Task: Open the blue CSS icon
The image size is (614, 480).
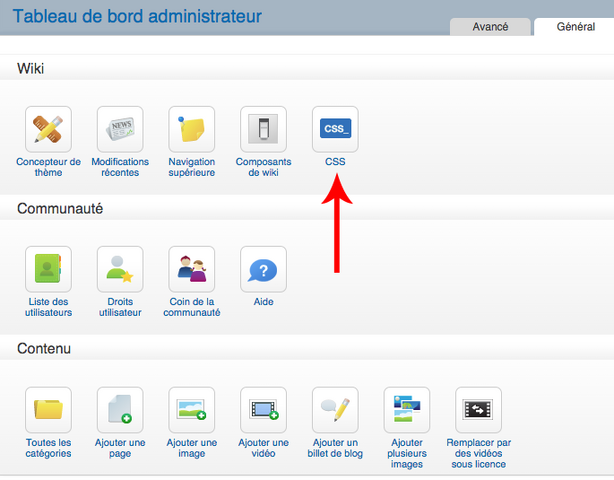Action: coord(335,129)
